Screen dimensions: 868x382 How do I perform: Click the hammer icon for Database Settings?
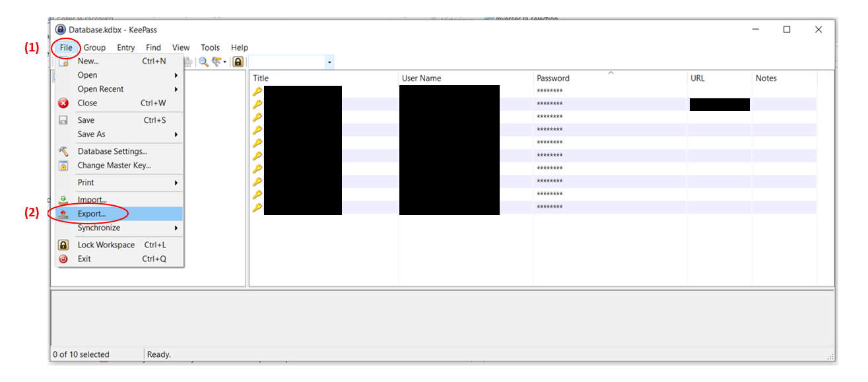click(63, 151)
